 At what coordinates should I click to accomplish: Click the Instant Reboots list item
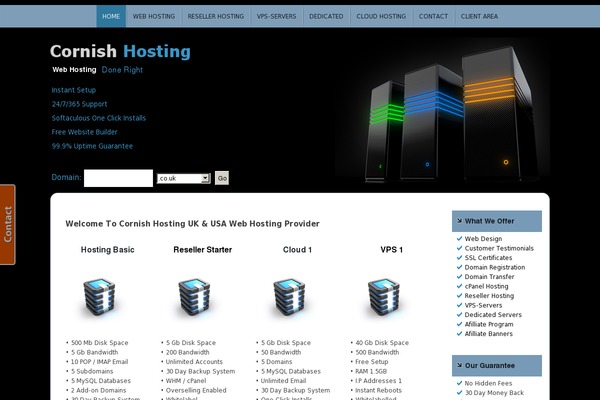[x=378, y=390]
